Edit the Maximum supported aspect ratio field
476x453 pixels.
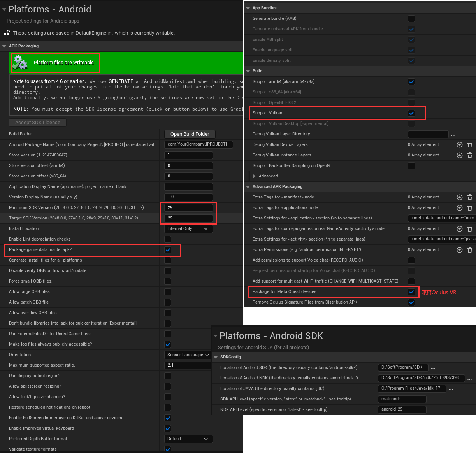(x=188, y=365)
